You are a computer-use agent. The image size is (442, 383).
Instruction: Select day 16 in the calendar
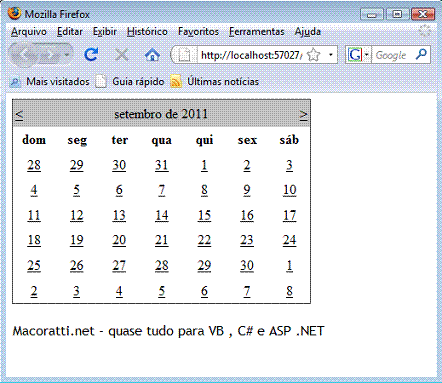(x=247, y=215)
